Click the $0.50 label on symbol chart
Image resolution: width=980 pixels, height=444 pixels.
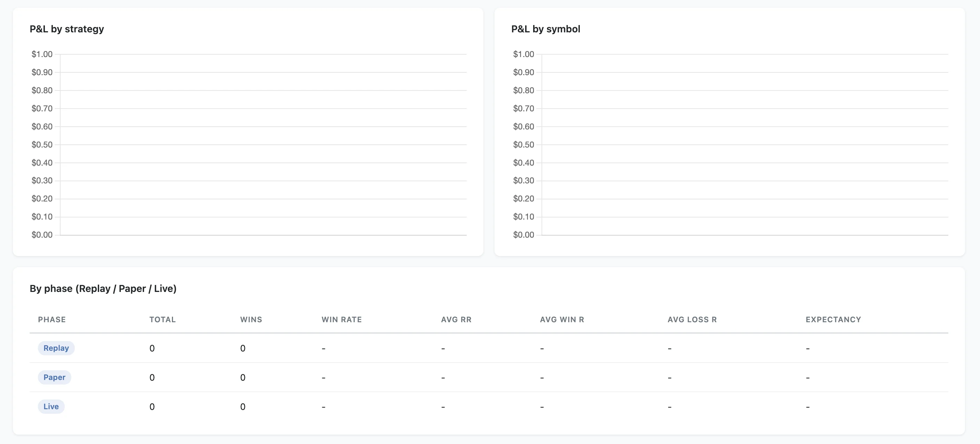click(523, 144)
